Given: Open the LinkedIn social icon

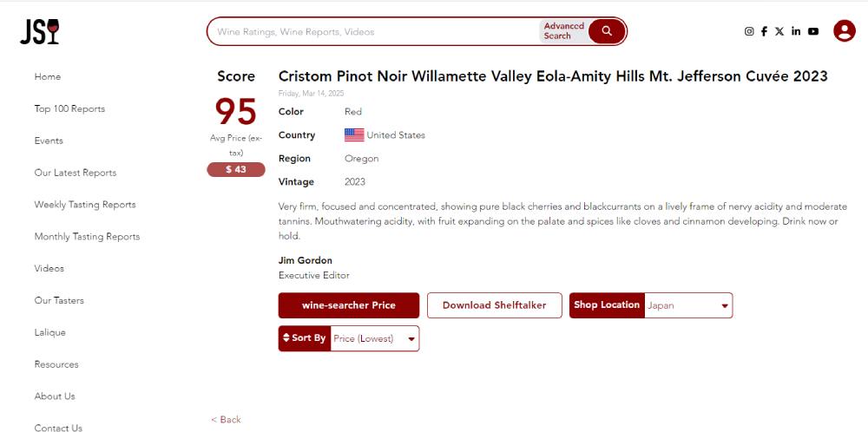Looking at the screenshot, I should (796, 31).
